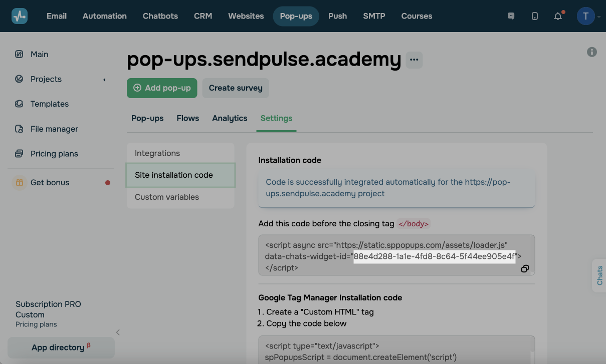This screenshot has height=364, width=606.
Task: Open the App directory button
Action: (x=61, y=347)
